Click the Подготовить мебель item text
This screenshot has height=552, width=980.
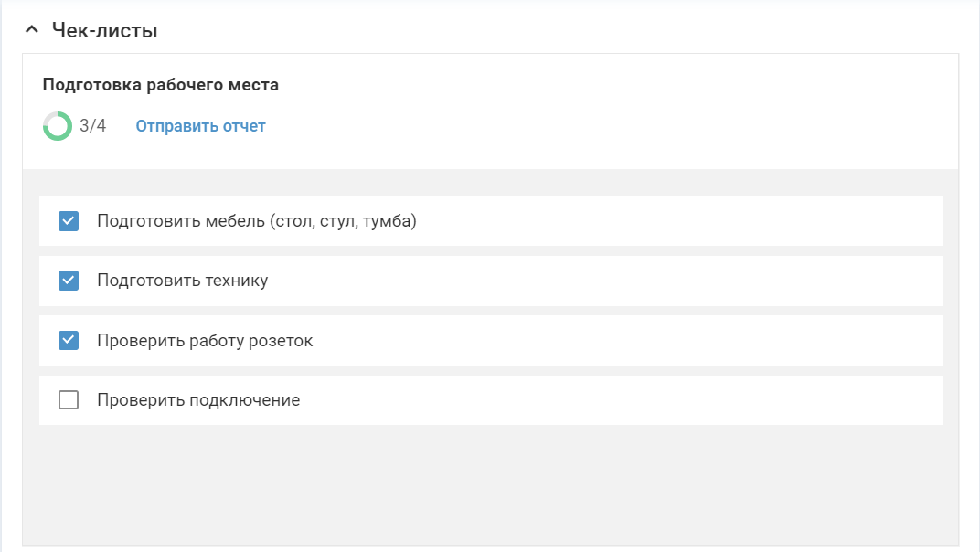pos(256,221)
